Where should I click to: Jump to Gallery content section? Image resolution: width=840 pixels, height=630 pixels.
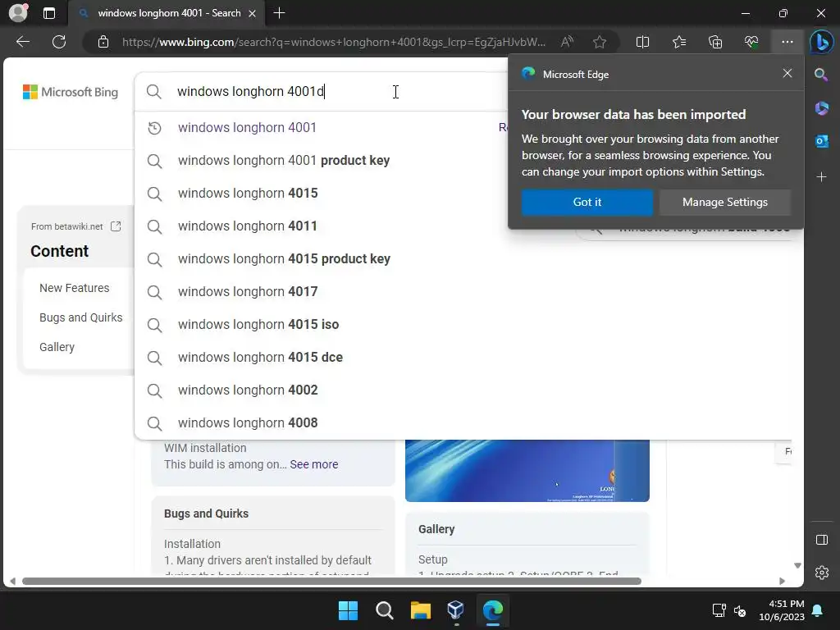[x=57, y=347]
